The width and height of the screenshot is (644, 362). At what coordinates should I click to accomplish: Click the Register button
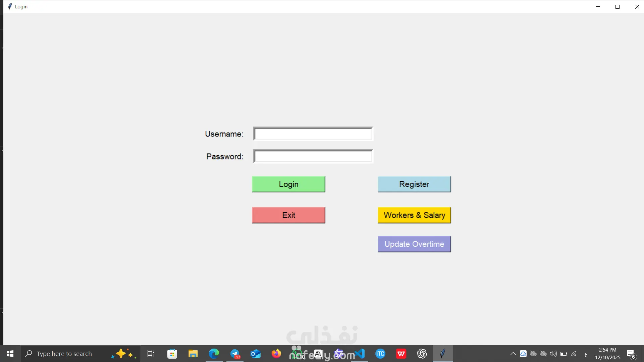[x=414, y=184]
